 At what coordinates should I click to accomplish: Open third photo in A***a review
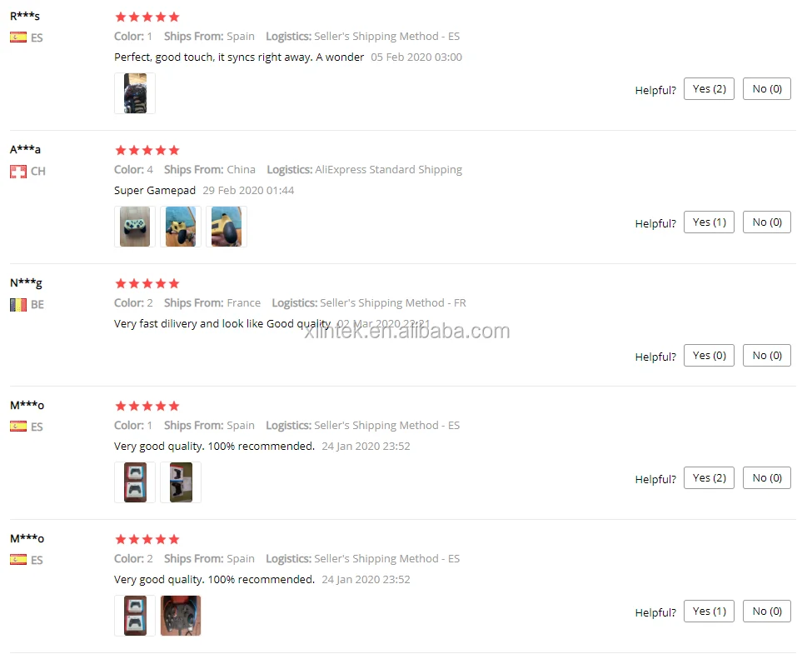click(x=227, y=227)
